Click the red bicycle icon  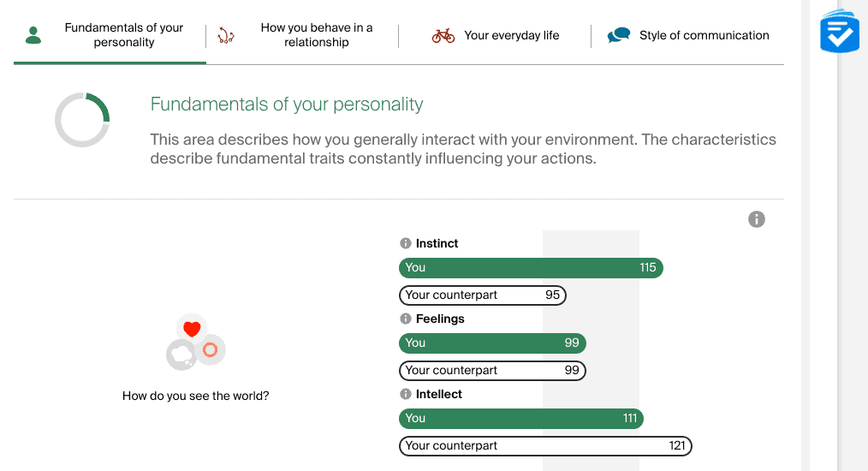tap(443, 35)
